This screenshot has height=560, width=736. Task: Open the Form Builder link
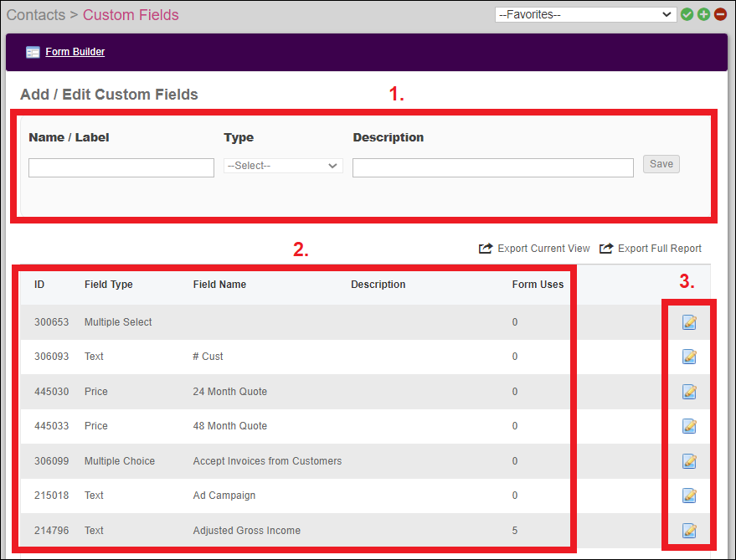(75, 52)
